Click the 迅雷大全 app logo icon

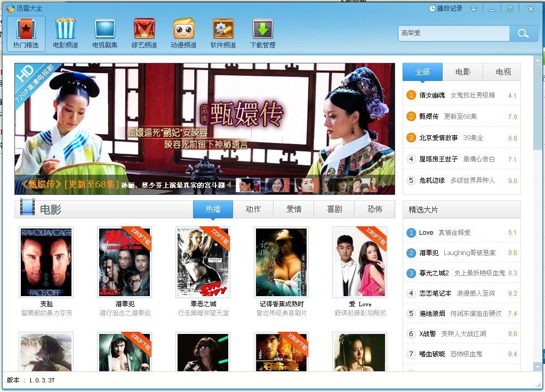tap(11, 9)
